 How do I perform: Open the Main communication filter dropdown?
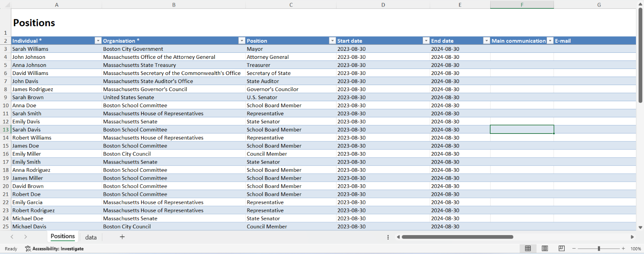[x=550, y=41]
